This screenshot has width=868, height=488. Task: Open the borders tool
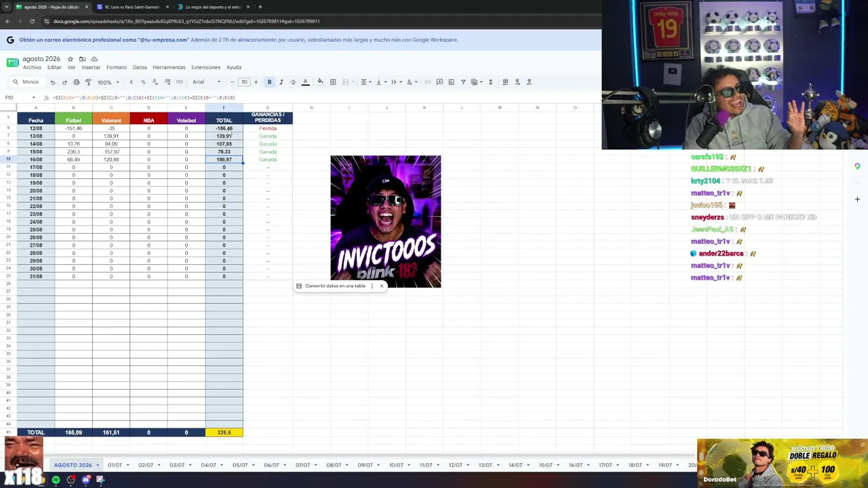coord(333,82)
